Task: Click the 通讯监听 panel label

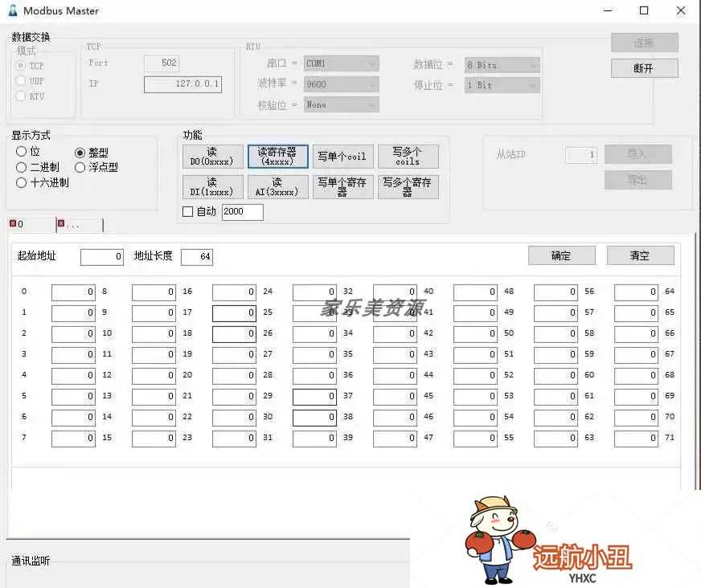Action: pos(31,561)
